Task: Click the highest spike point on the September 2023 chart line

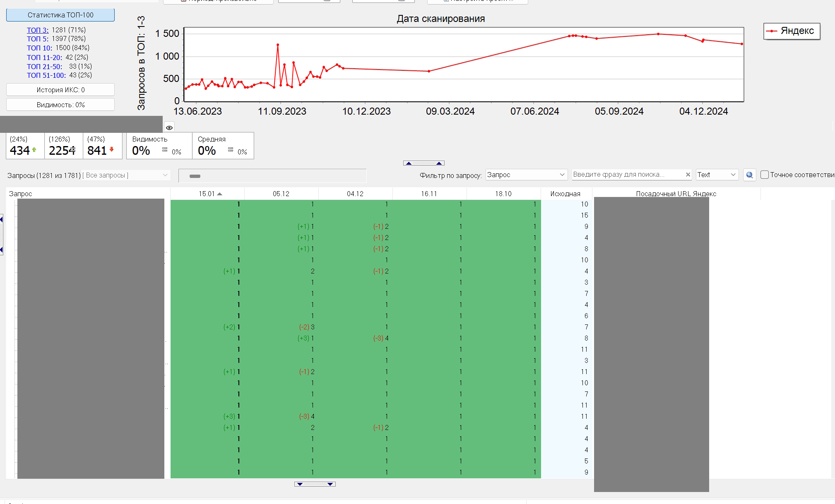Action: click(278, 45)
